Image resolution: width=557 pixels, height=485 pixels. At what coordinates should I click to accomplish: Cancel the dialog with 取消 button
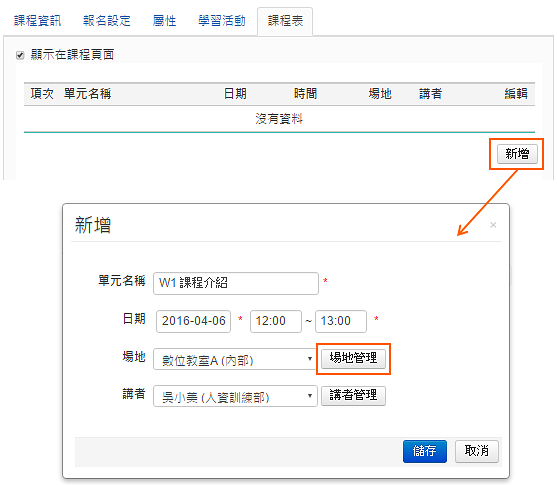(477, 451)
